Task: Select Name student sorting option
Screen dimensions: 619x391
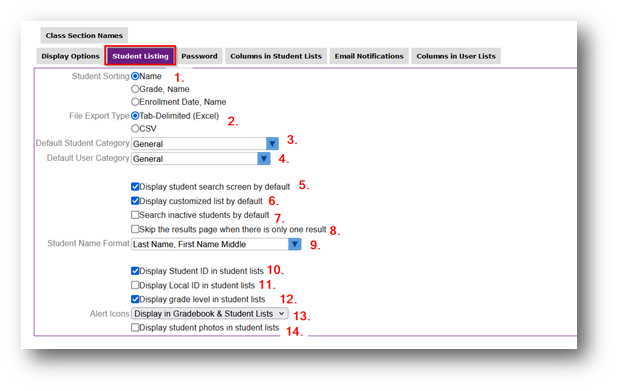Action: pyautogui.click(x=135, y=76)
